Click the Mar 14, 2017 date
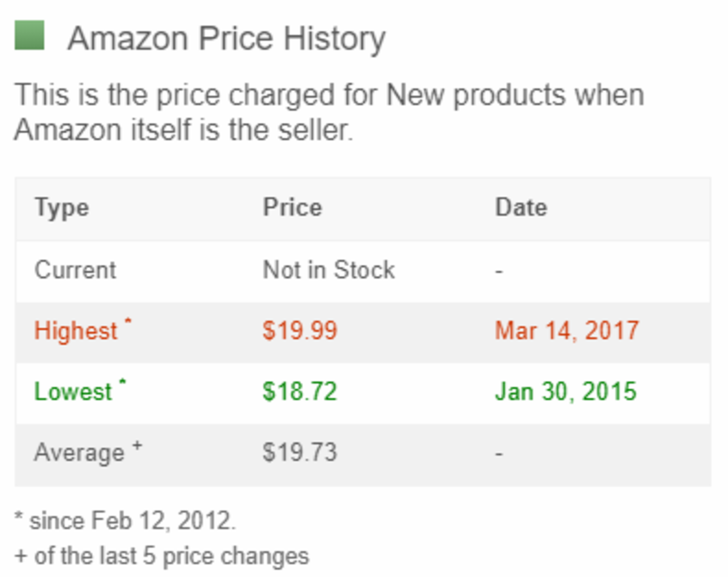This screenshot has width=728, height=577. click(x=567, y=331)
